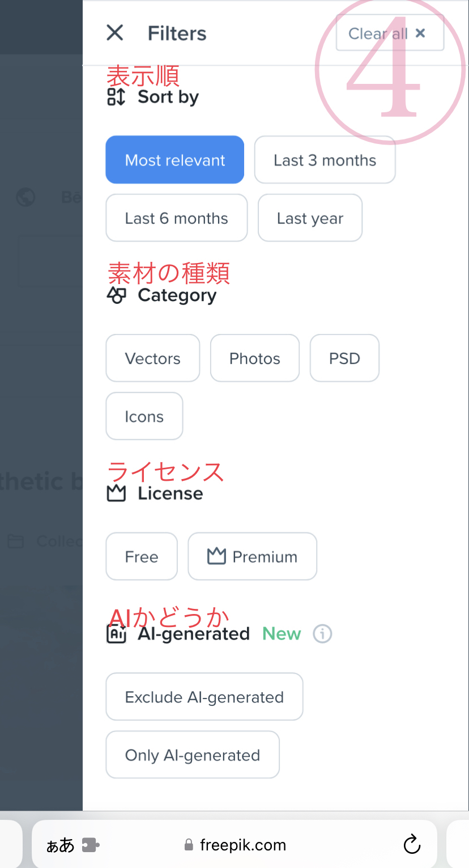Close the Filters panel with X icon
Viewport: 469px width, 868px height.
tap(115, 33)
